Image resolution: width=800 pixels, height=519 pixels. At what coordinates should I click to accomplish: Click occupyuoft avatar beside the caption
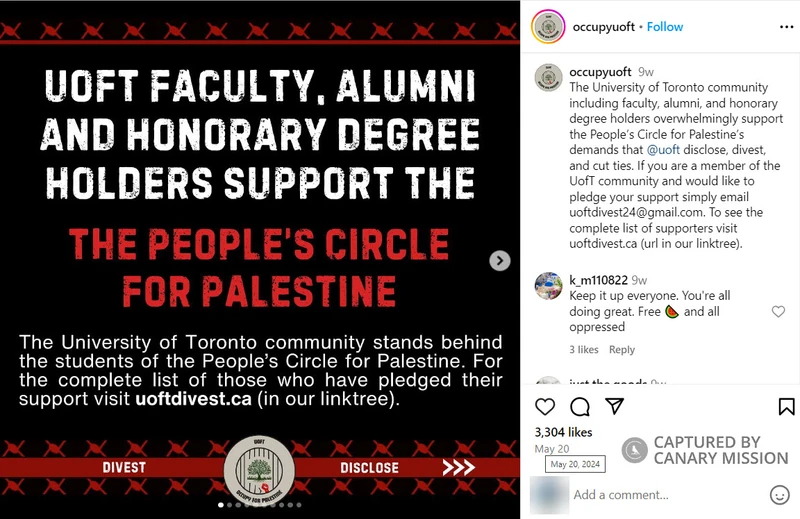(546, 78)
